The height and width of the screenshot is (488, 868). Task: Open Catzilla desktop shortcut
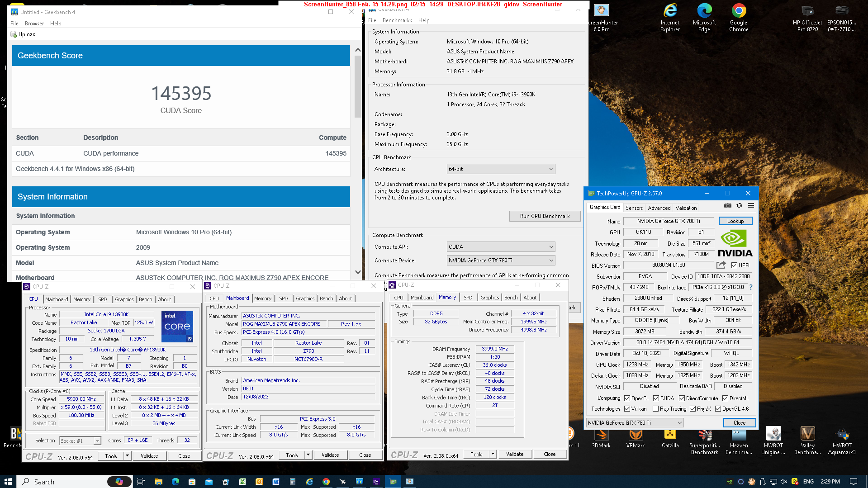click(x=670, y=438)
